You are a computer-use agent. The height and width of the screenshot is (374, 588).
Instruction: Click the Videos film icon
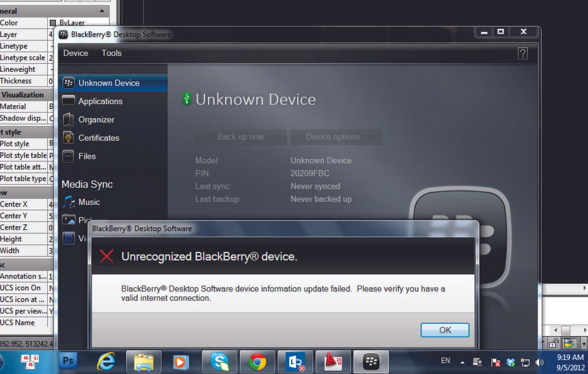69,238
